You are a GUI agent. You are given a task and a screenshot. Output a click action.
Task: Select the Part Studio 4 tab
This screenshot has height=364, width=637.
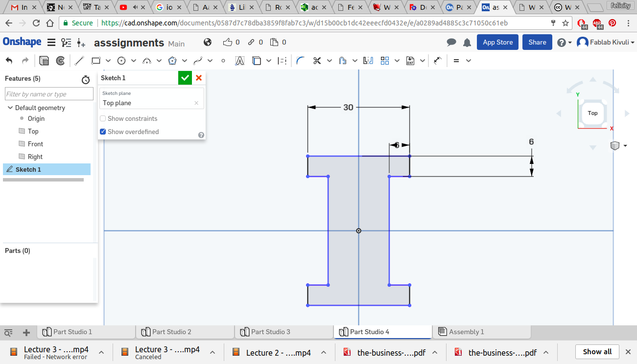(383, 332)
